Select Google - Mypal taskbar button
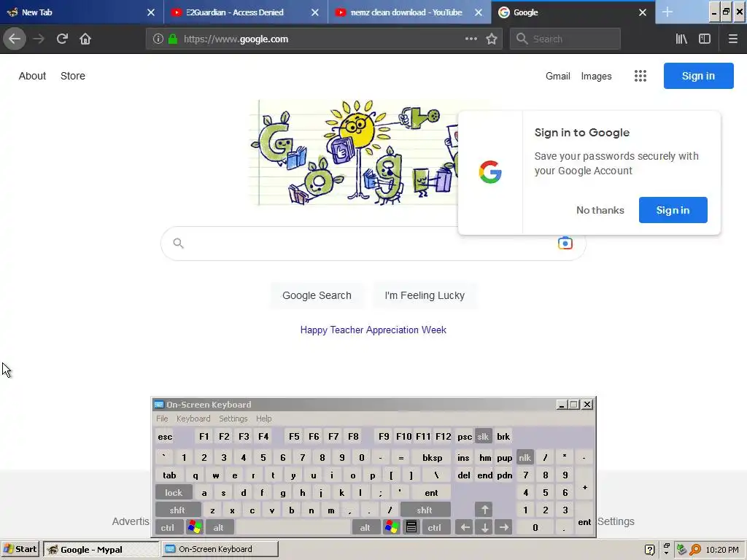Screen dimensions: 747x560 point(101,549)
